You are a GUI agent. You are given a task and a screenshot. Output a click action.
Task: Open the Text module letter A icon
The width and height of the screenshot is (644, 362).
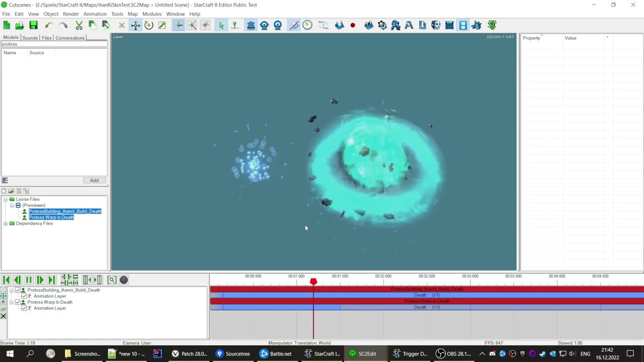(409, 25)
